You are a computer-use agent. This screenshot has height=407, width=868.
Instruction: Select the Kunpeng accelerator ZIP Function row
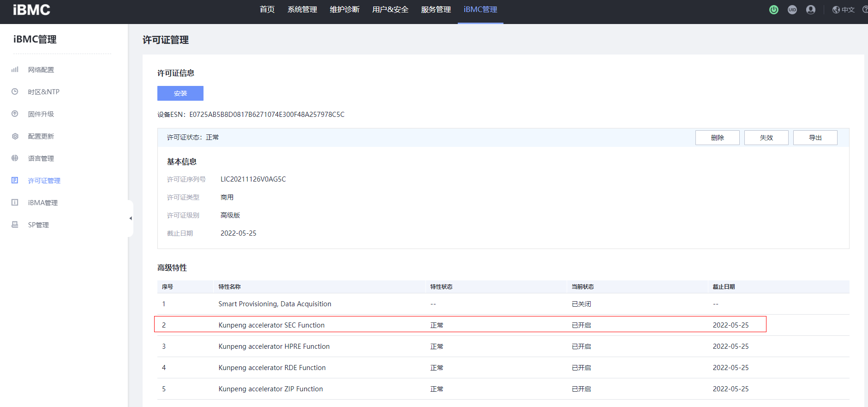pos(503,389)
